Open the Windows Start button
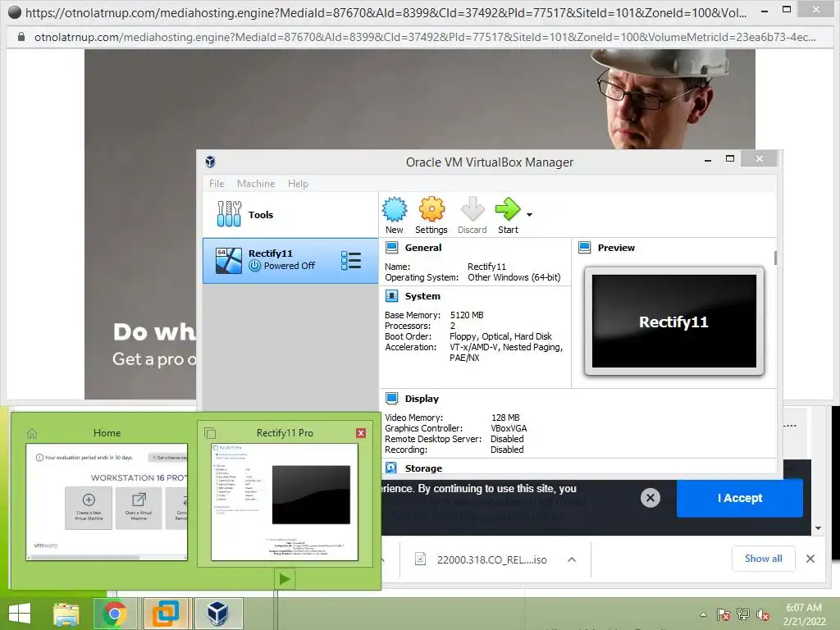 click(x=20, y=614)
